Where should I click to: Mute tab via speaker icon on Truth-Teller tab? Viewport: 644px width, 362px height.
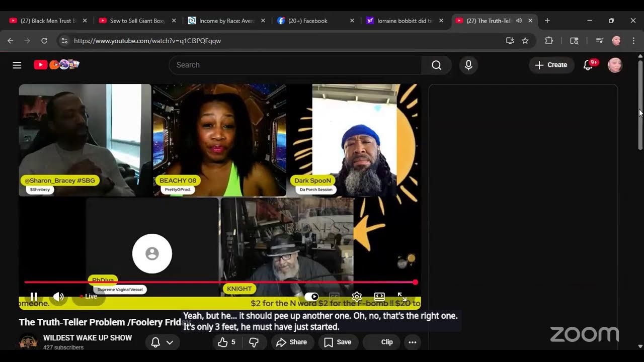[519, 21]
